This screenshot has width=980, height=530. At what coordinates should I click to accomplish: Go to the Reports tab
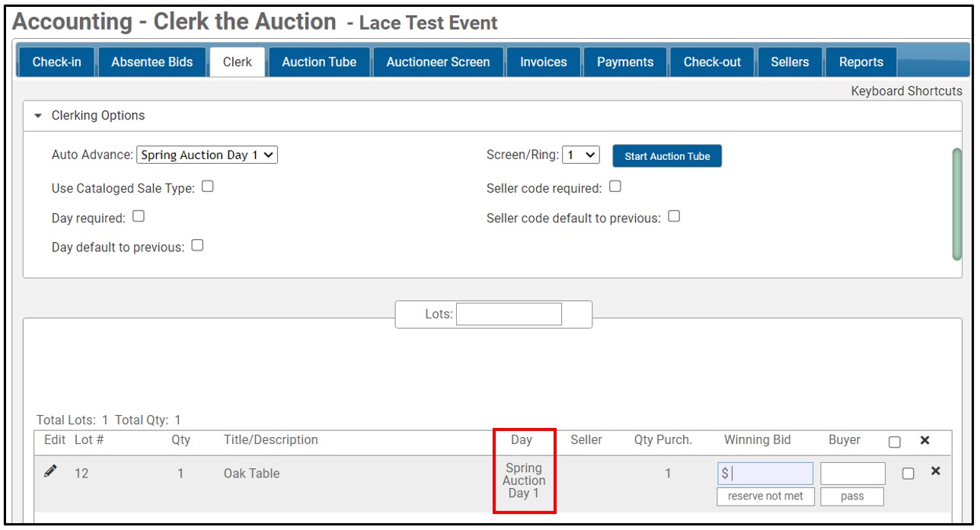860,62
